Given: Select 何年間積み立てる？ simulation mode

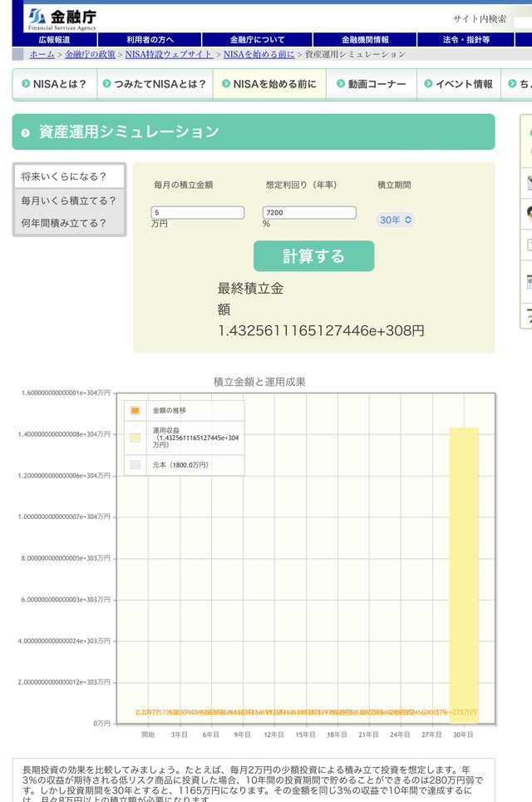Looking at the screenshot, I should tap(70, 223).
